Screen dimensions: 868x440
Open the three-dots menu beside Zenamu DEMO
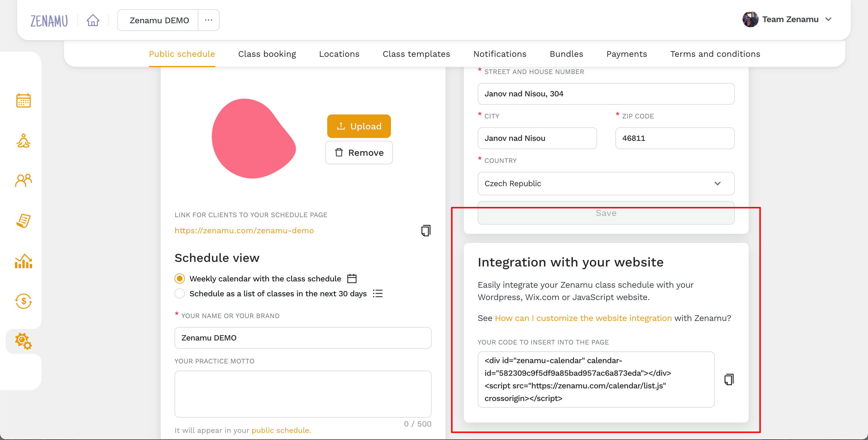209,20
